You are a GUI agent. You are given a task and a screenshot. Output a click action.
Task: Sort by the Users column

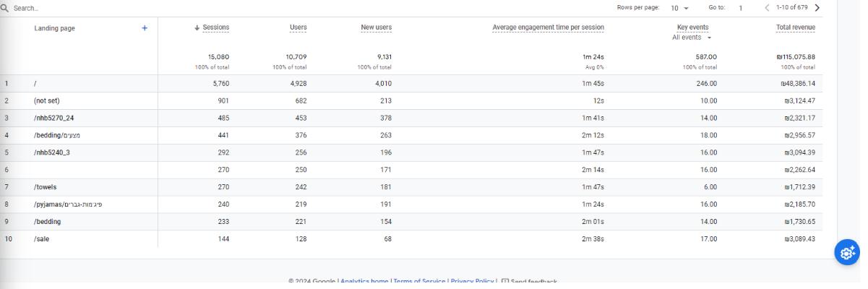click(x=298, y=27)
